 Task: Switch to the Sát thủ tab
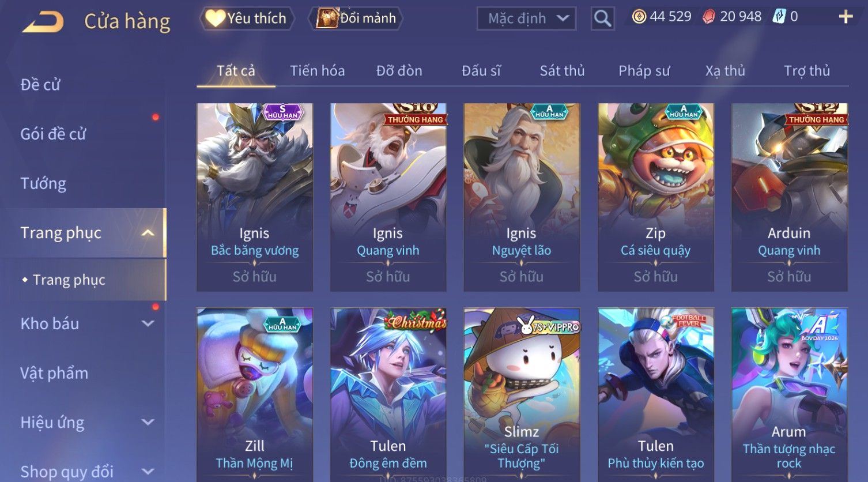(x=562, y=71)
